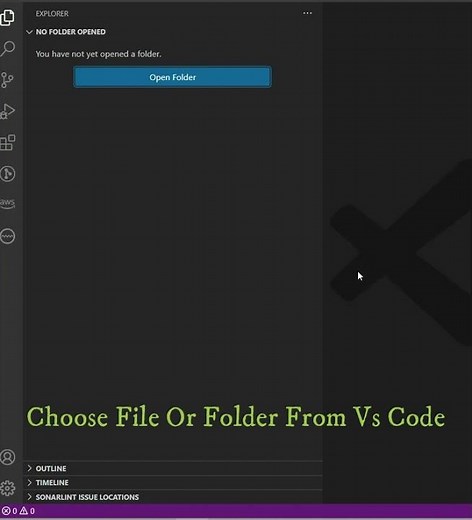Open the AWS toolkit view

[x=7, y=203]
